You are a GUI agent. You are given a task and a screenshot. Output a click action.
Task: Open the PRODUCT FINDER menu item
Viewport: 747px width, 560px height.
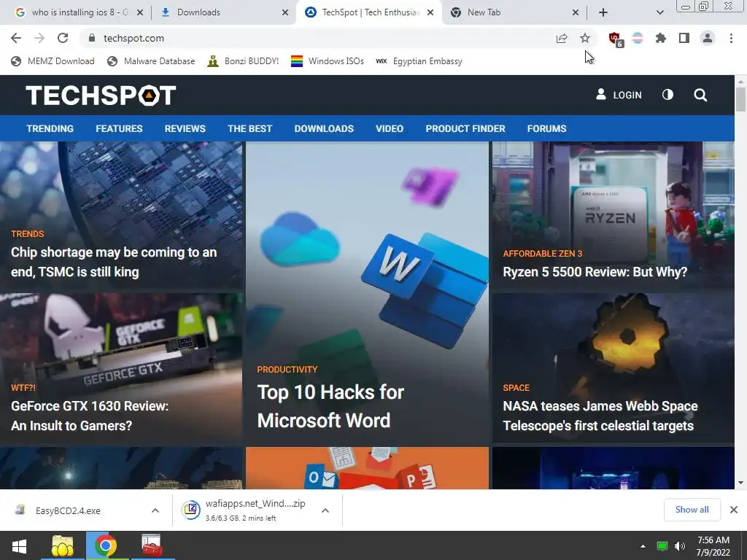click(465, 128)
